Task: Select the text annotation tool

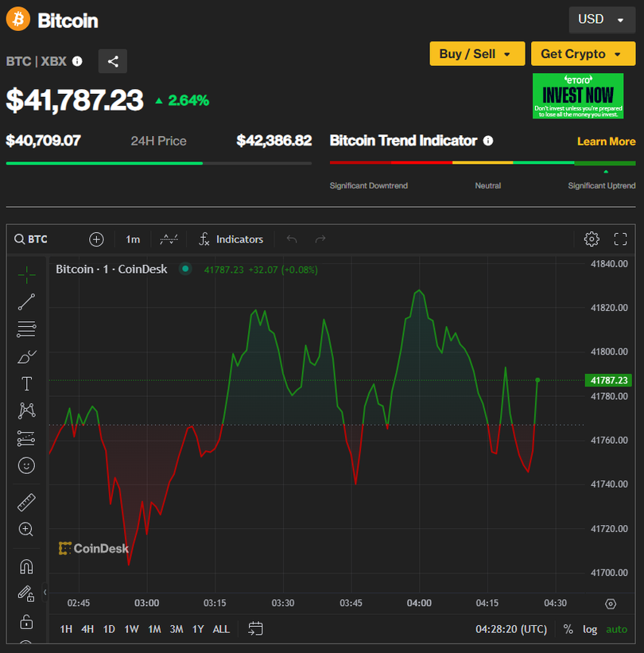Action: point(26,383)
